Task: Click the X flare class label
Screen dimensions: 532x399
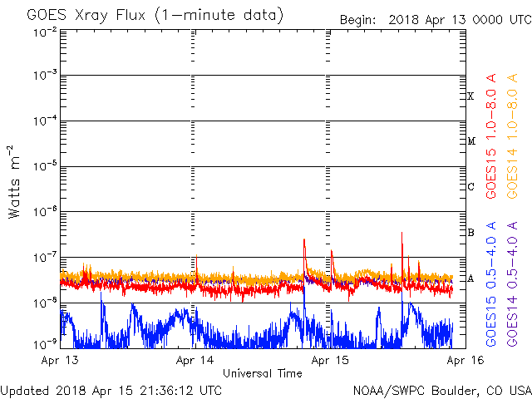Action: 470,96
